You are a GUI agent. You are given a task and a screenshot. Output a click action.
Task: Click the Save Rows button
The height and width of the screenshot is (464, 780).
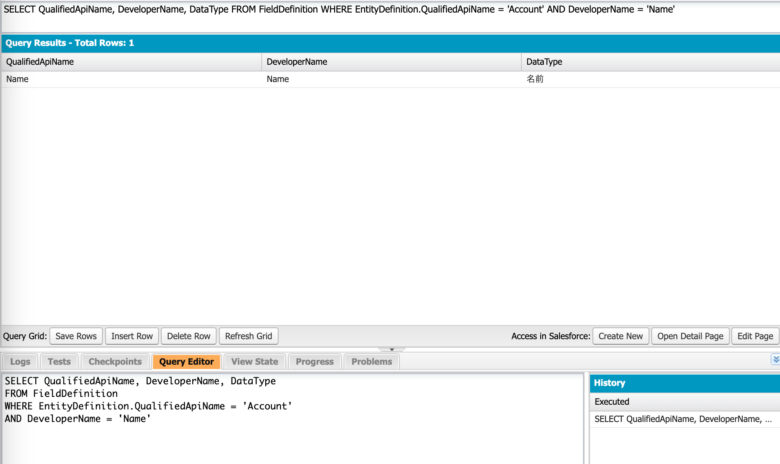(76, 336)
